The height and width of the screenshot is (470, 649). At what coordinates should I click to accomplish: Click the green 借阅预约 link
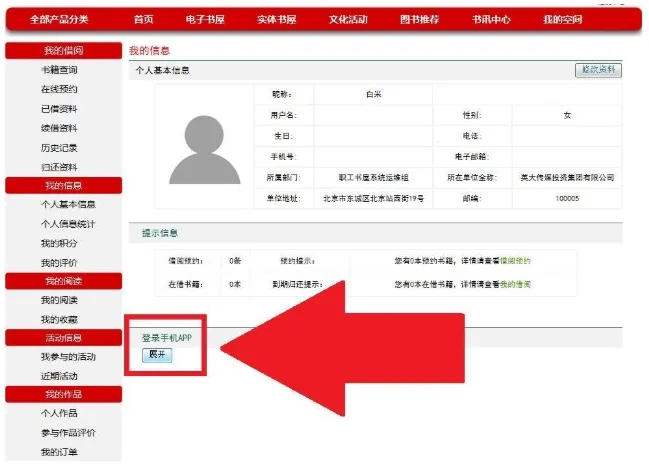pos(515,261)
